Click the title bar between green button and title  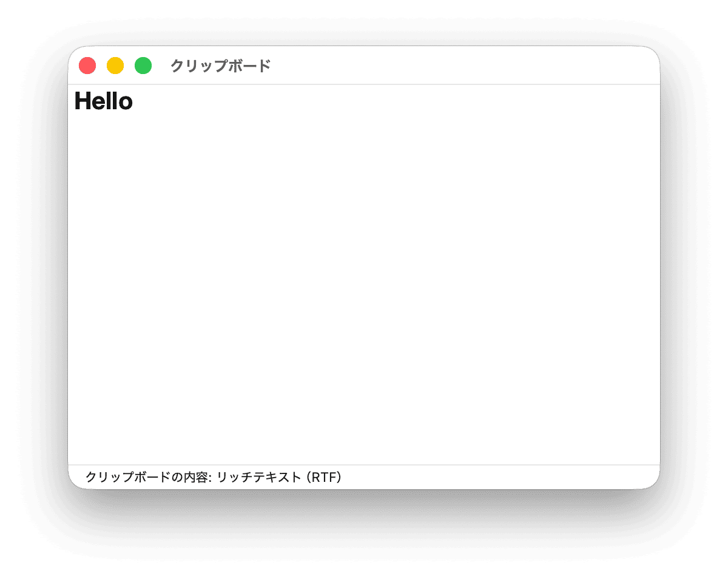click(161, 66)
